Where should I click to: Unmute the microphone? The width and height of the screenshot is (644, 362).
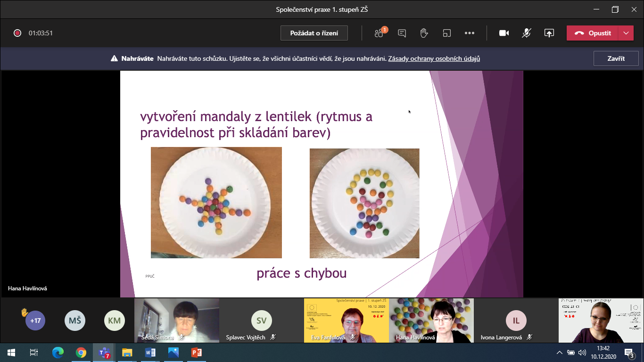tap(526, 33)
